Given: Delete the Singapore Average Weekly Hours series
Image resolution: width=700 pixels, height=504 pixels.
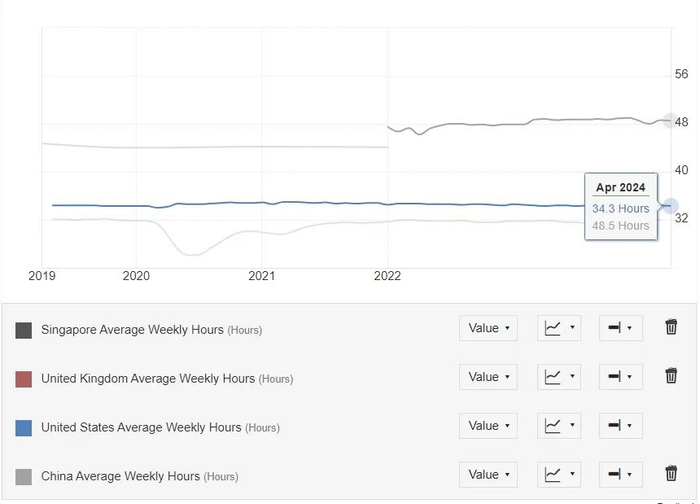Looking at the screenshot, I should [x=671, y=328].
